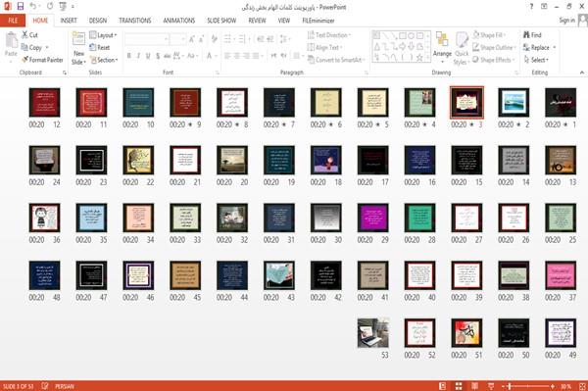588x391 pixels.
Task: Click the Find tool
Action: tap(532, 35)
